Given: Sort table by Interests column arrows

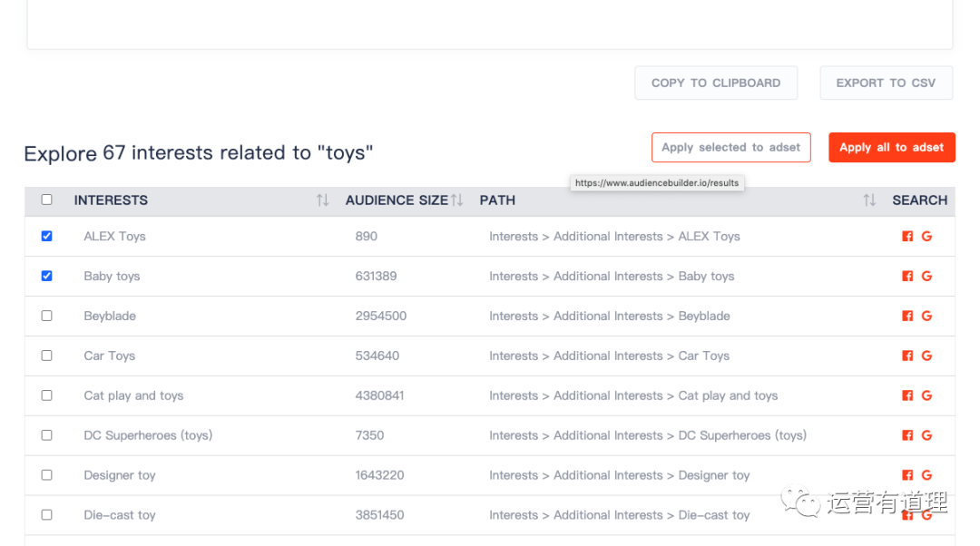Looking at the screenshot, I should click(322, 200).
